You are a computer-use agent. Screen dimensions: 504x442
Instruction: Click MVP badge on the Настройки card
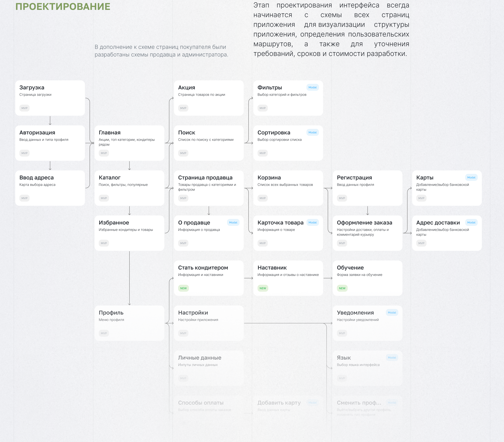pos(183,333)
